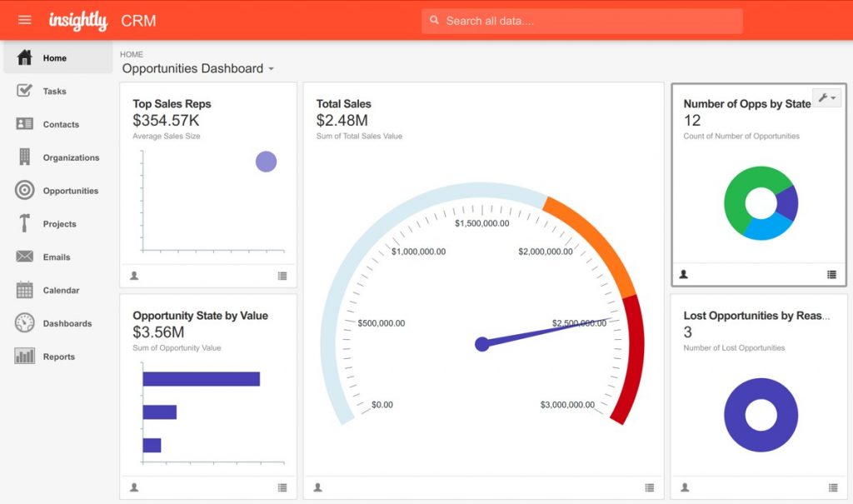Click the Calendar icon in sidebar
Viewport: 853px width, 504px height.
pos(25,290)
